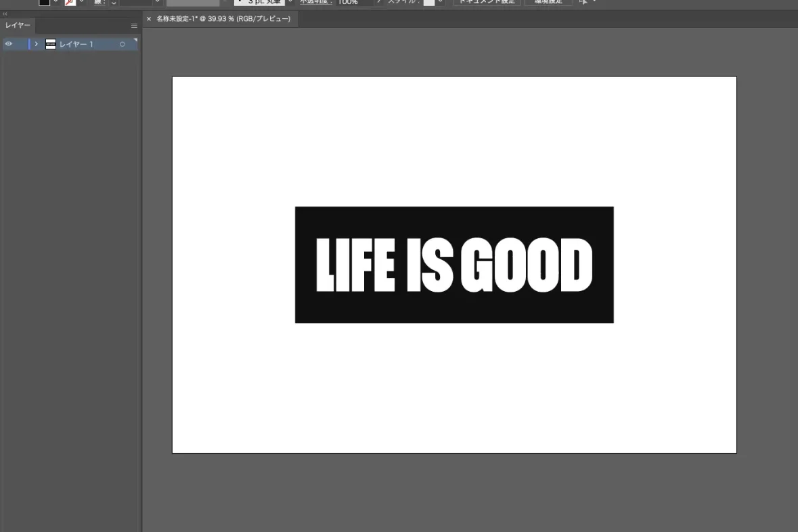The height and width of the screenshot is (532, 798).
Task: Click the black fill color swatch
Action: coord(44,2)
